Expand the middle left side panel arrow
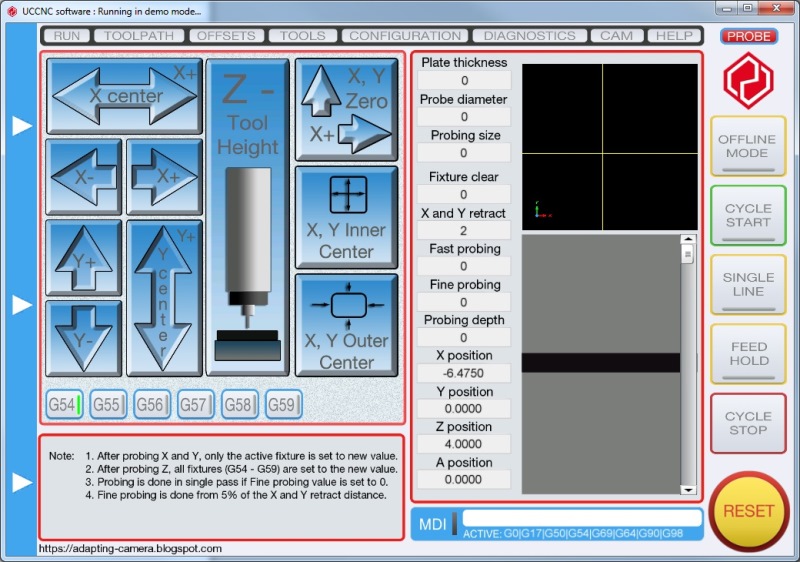 click(22, 304)
